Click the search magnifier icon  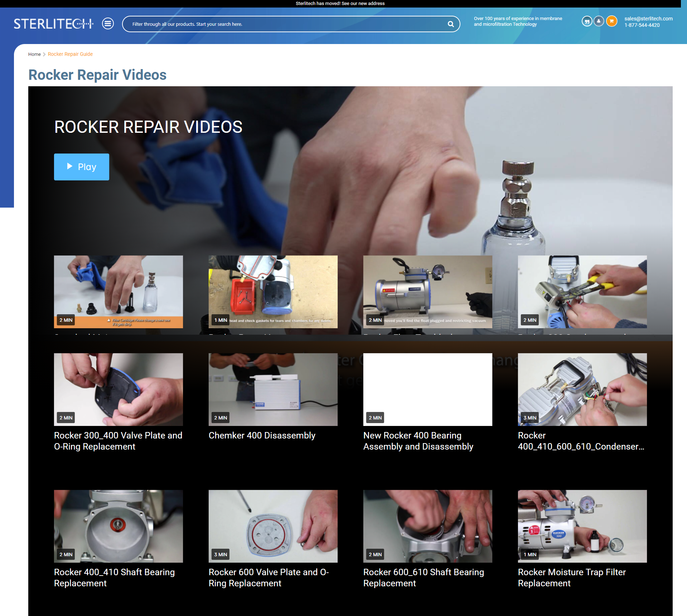click(x=451, y=24)
